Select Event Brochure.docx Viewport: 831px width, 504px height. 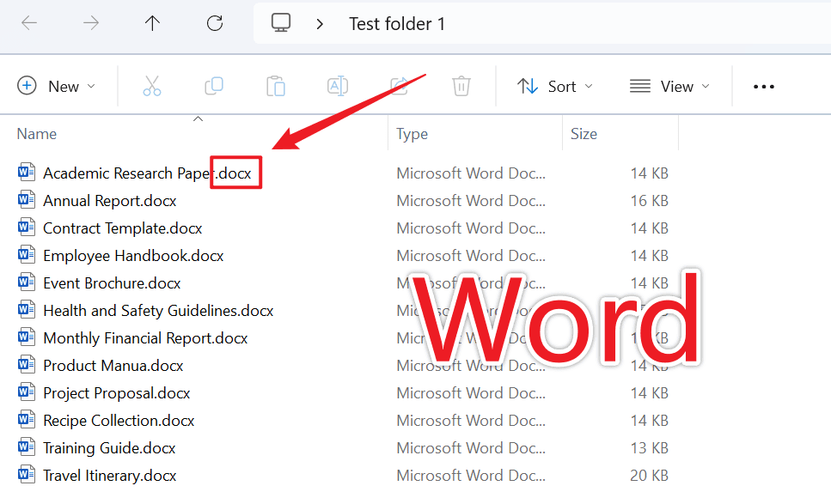[x=112, y=283]
